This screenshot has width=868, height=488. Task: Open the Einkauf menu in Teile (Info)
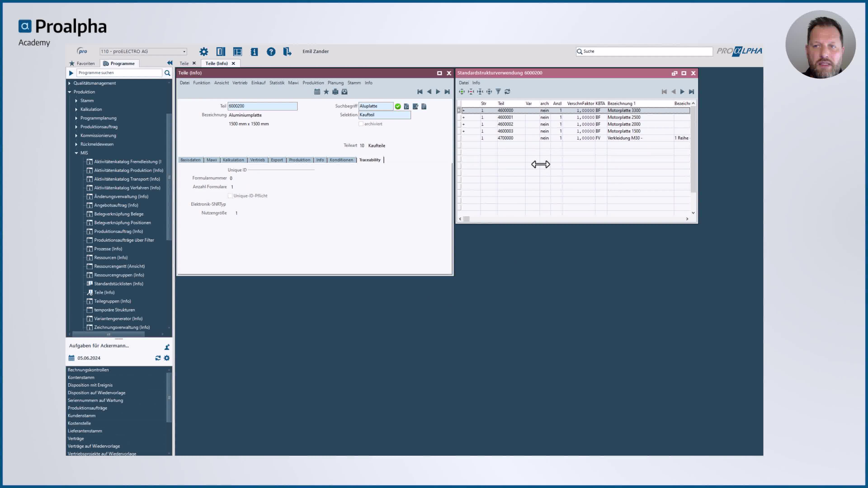click(x=258, y=83)
